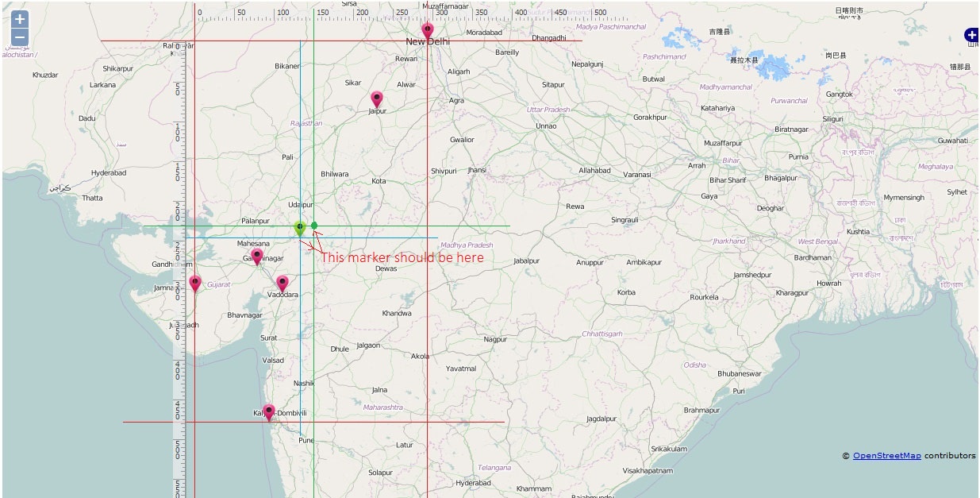Click the Agra city label
The height and width of the screenshot is (498, 980).
tap(456, 101)
